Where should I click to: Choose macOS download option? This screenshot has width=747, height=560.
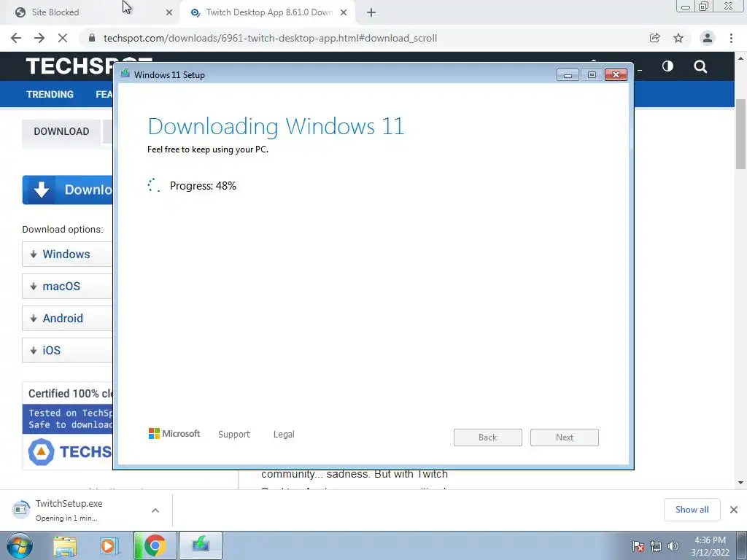(x=67, y=286)
